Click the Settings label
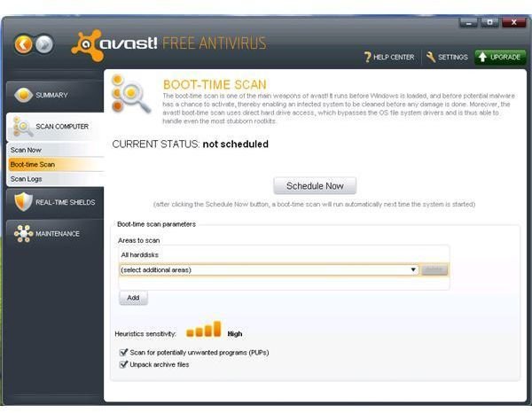This screenshot has height=413, width=532. pyautogui.click(x=452, y=57)
